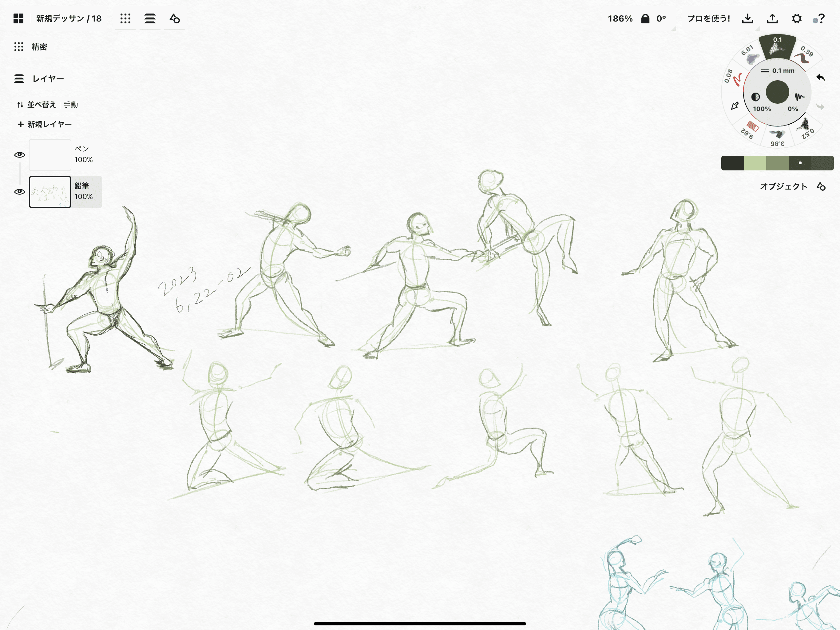Open the import download icon
Screen dimensions: 840x630
(747, 19)
